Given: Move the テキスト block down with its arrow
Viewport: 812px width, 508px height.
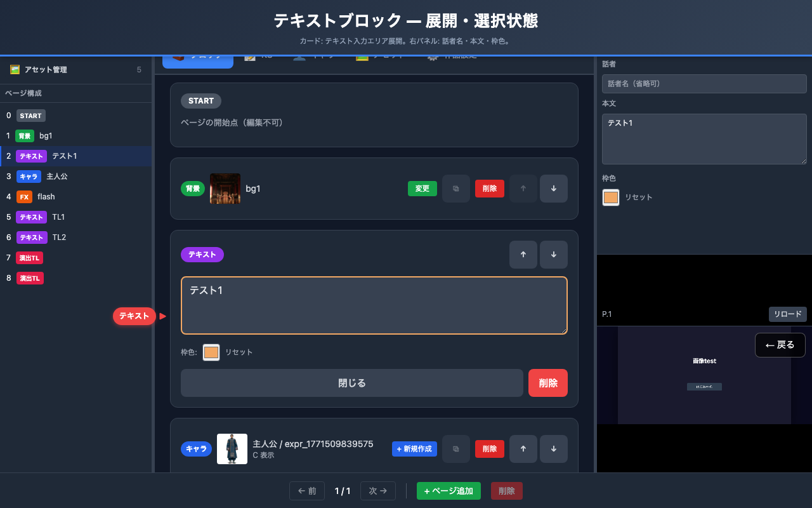Looking at the screenshot, I should pos(554,255).
